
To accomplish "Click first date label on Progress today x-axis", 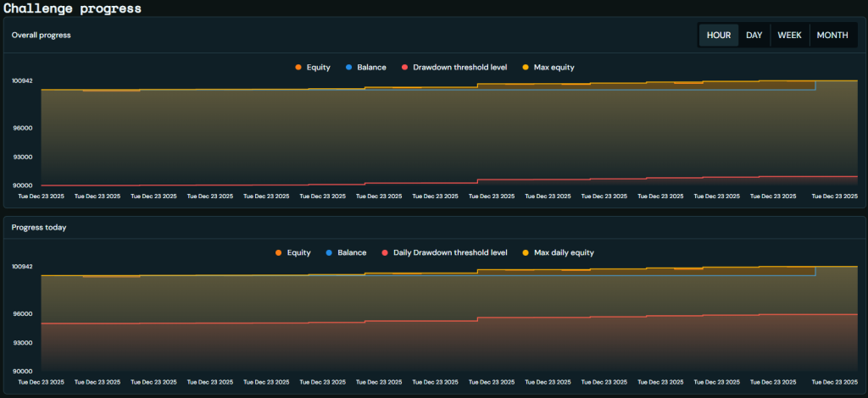I will tap(42, 382).
